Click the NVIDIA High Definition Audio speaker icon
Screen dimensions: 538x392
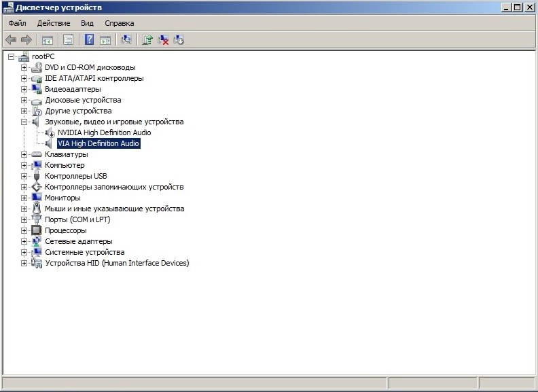[x=50, y=132]
